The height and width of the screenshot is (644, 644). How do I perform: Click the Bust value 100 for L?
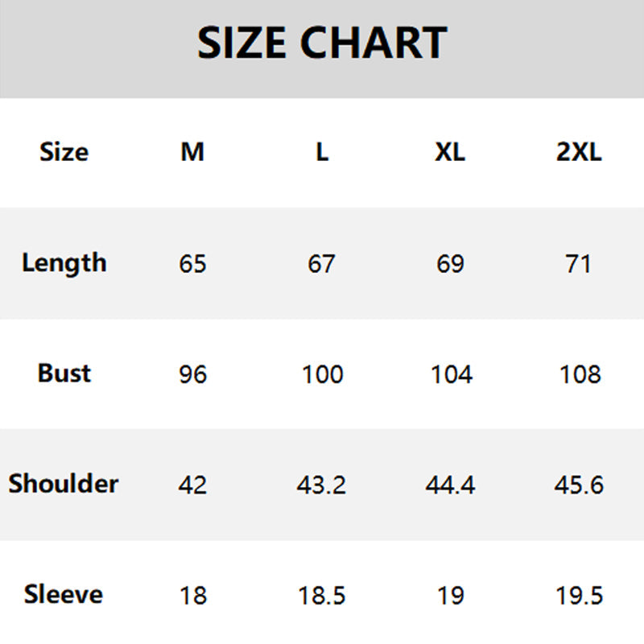[x=322, y=374]
